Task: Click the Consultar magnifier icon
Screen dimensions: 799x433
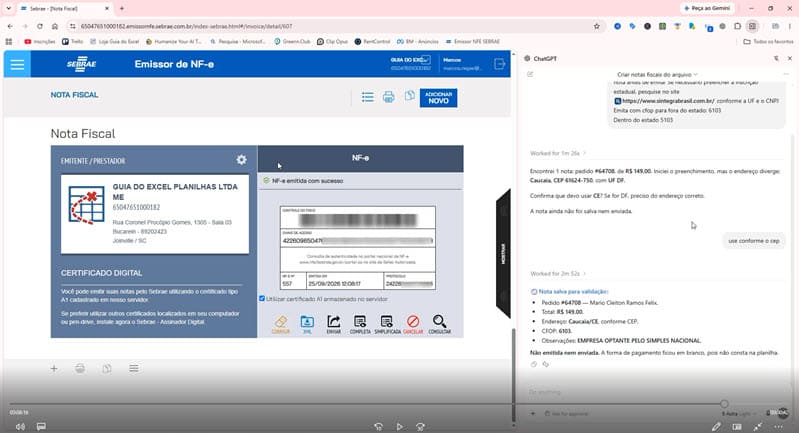Action: [x=439, y=324]
